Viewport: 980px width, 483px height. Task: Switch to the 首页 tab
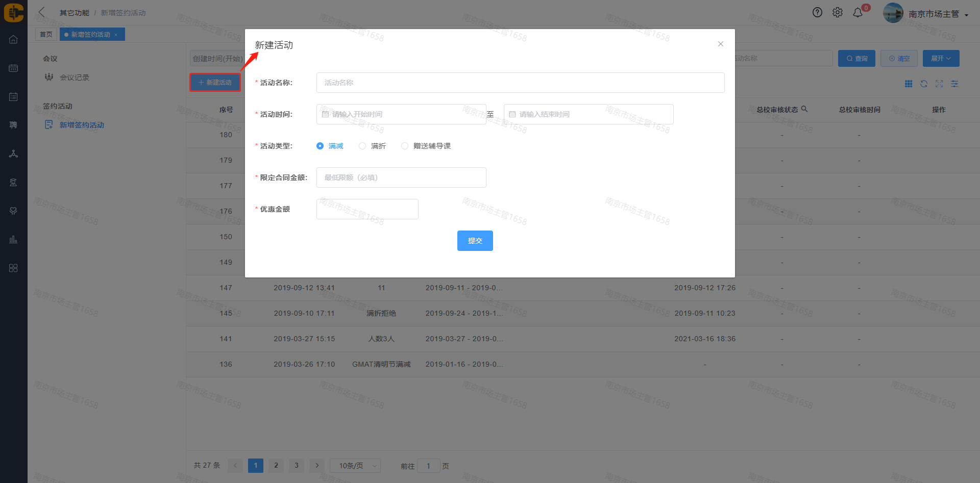[46, 35]
